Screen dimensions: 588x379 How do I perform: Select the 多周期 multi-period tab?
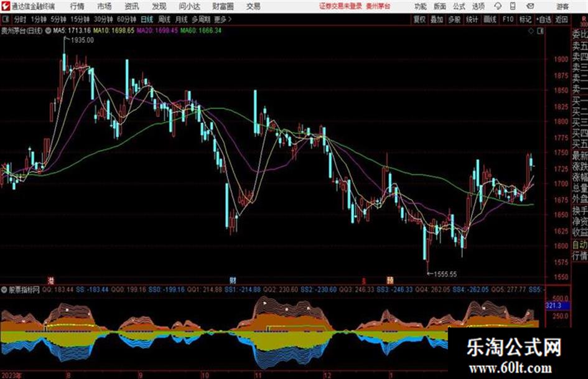tap(201, 19)
